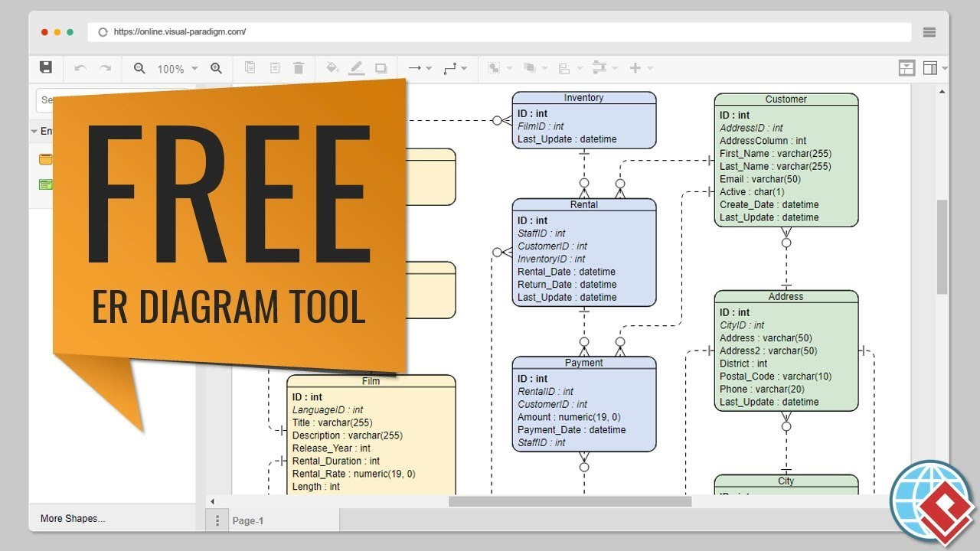The image size is (980, 551).
Task: Click the horizontal scrollbar thumb
Action: (570, 501)
